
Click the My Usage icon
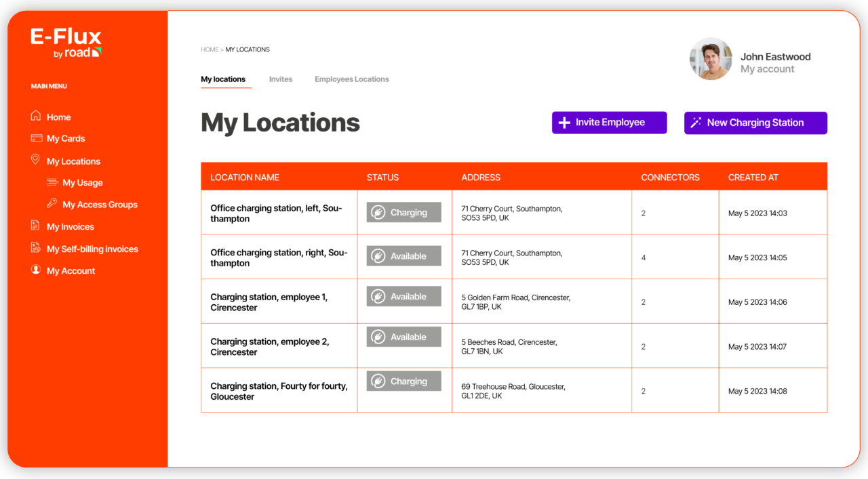(x=52, y=182)
